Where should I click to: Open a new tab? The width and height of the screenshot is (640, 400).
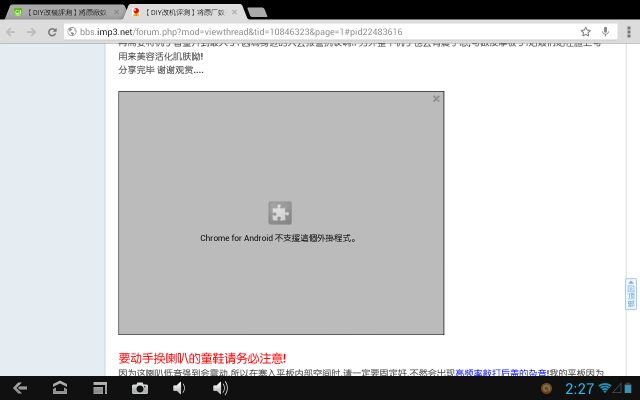click(257, 13)
